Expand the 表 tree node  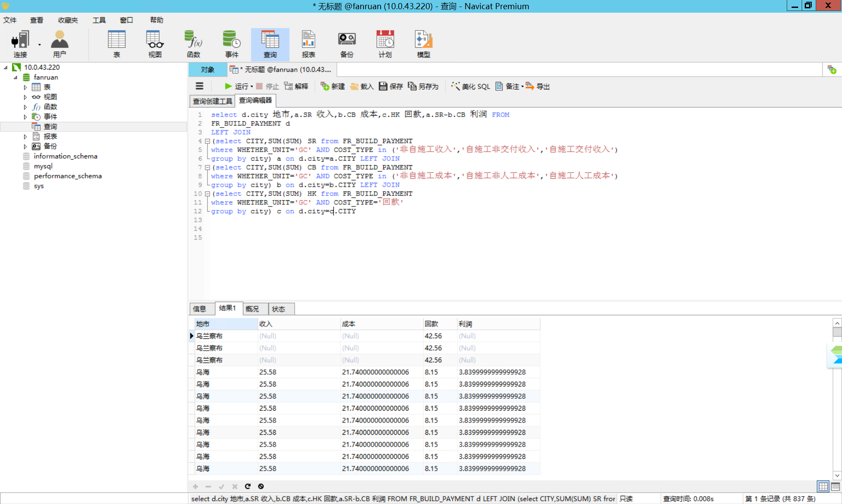point(25,87)
